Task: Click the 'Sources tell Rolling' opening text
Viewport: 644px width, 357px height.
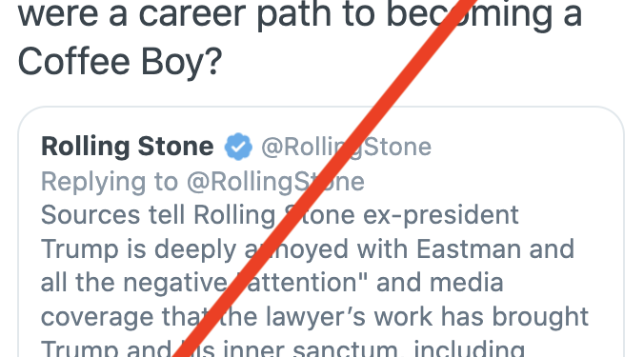Action: (x=158, y=215)
